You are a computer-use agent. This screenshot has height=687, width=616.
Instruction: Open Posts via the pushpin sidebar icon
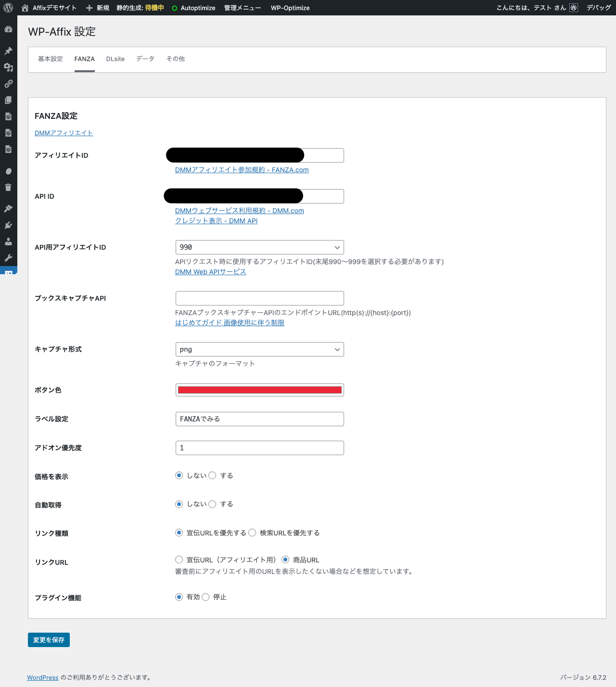click(x=8, y=51)
